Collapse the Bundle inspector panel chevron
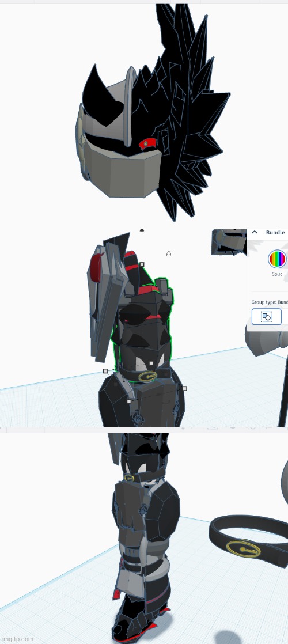Screen dimensions: 288x644 [x=255, y=232]
